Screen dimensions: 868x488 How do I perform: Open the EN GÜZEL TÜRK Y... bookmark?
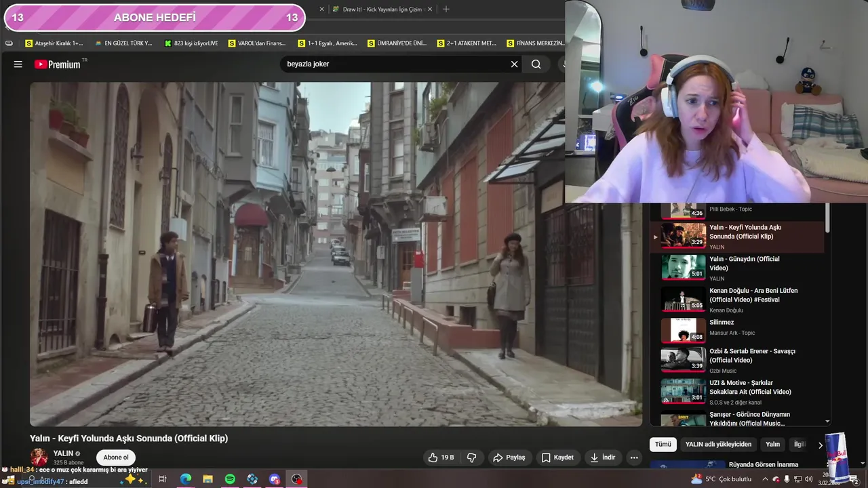tap(123, 43)
